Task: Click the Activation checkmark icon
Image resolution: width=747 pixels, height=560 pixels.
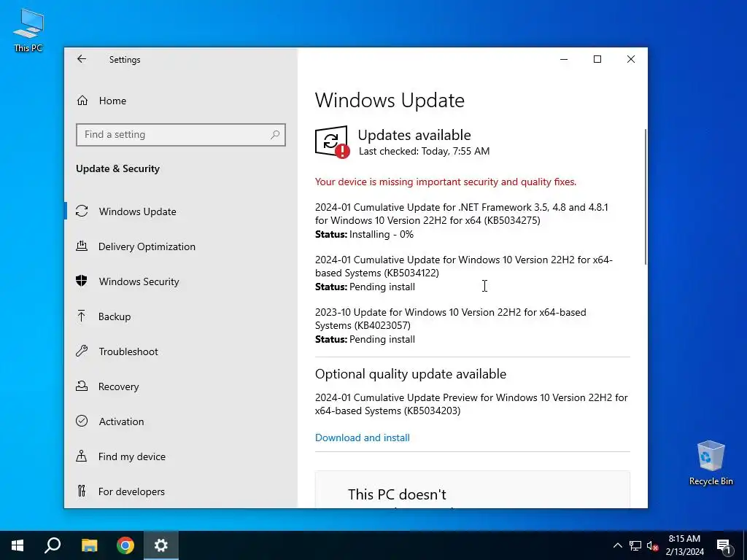Action: tap(82, 421)
